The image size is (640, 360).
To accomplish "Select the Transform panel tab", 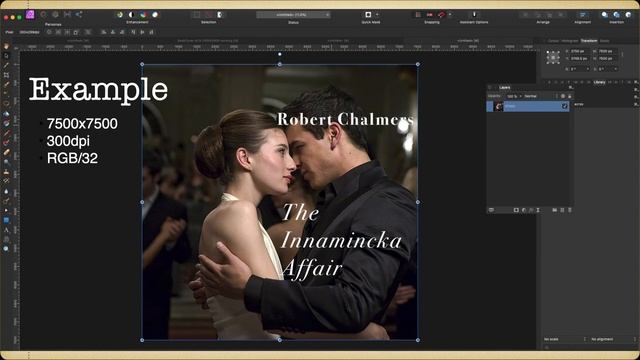I will click(589, 41).
